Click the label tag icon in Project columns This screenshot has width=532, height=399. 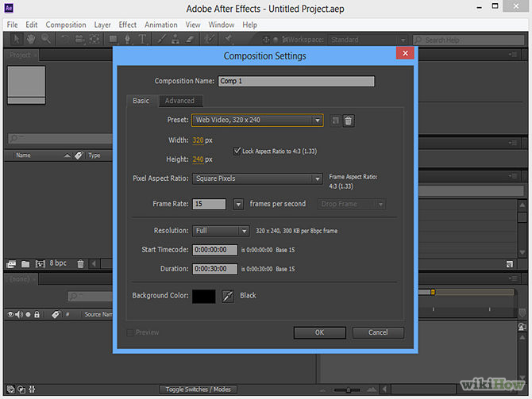coord(79,155)
